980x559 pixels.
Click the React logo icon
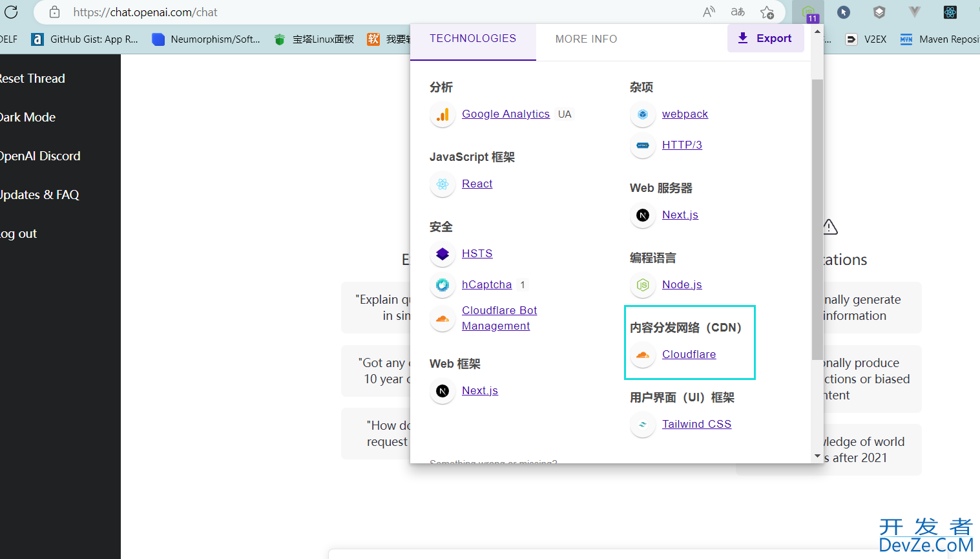click(443, 184)
